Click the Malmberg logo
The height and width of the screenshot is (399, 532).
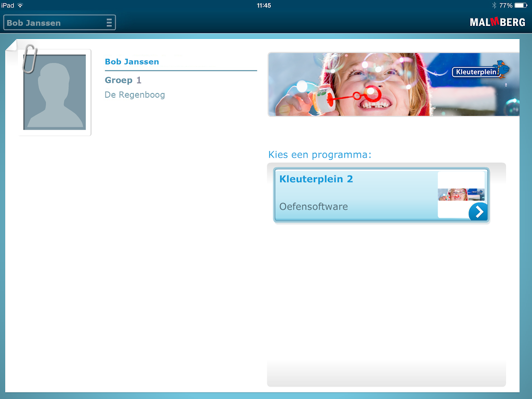point(498,22)
